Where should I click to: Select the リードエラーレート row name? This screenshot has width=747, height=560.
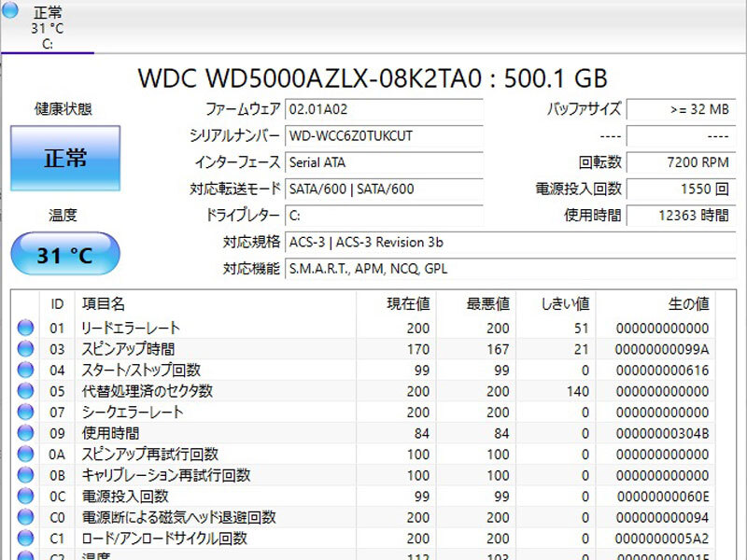[131, 328]
